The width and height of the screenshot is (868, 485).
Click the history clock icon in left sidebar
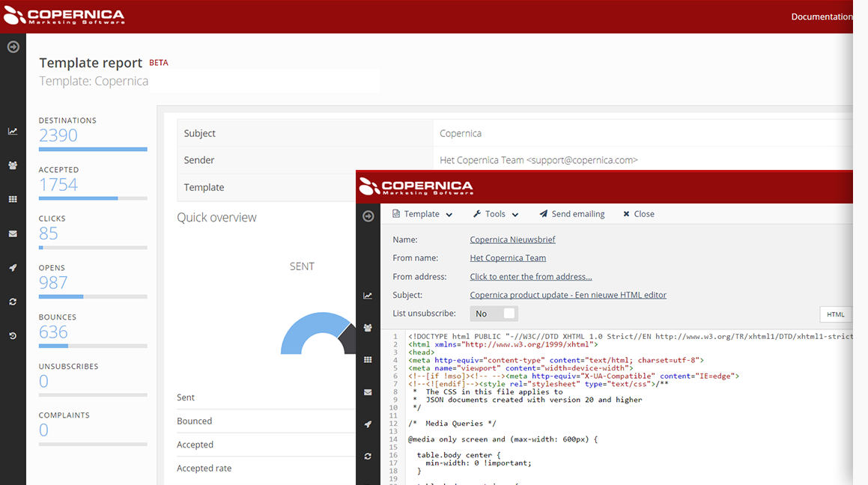tap(13, 336)
